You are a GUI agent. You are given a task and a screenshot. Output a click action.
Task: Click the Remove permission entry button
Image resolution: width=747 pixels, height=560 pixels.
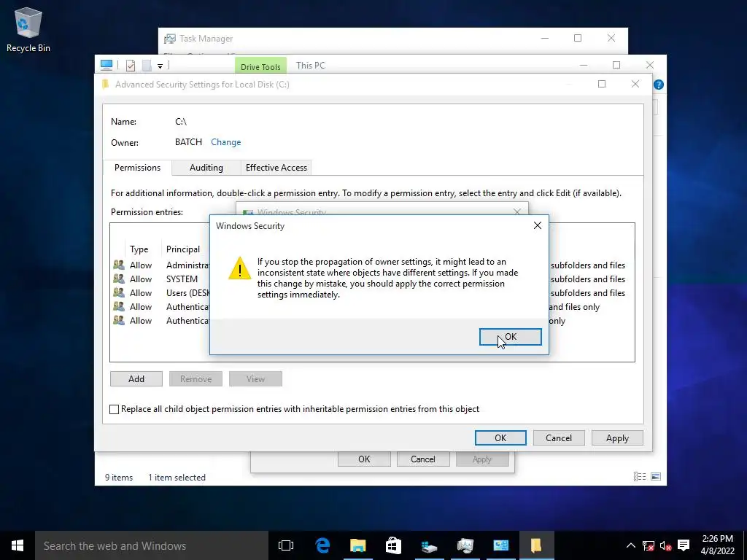[196, 379]
